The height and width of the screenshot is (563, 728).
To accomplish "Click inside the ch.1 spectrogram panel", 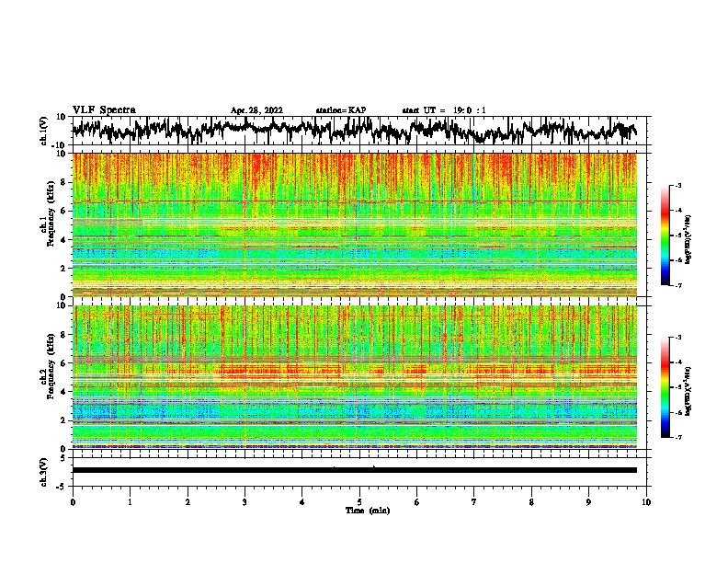I will 355,224.
